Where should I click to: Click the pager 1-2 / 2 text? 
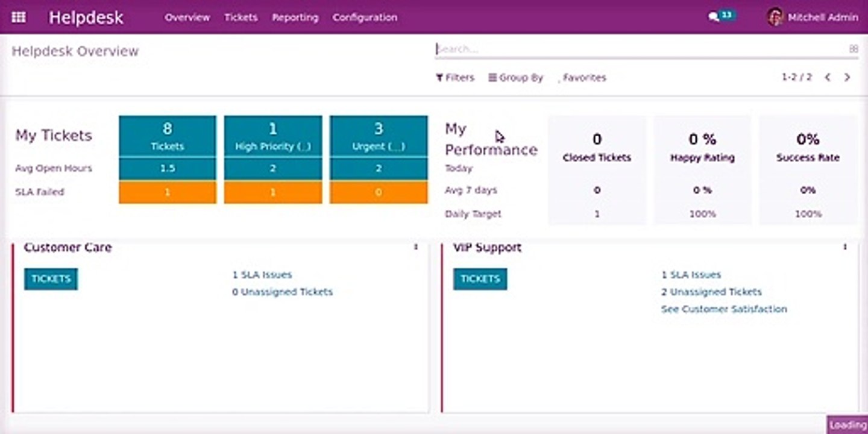tap(797, 77)
